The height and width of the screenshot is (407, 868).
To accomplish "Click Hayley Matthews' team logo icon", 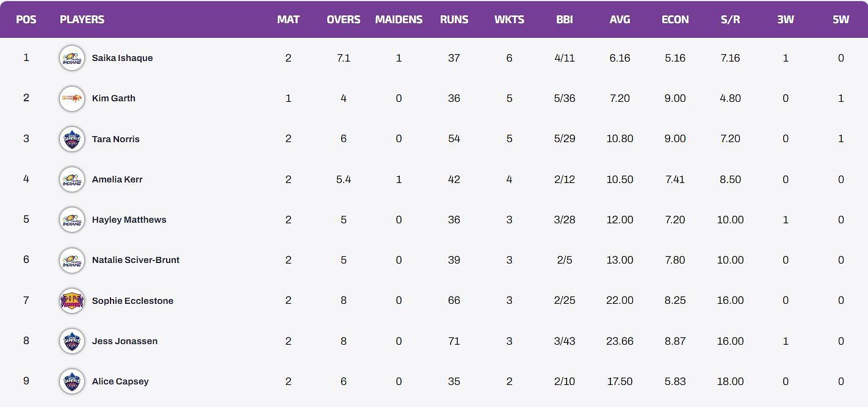I will [x=72, y=220].
